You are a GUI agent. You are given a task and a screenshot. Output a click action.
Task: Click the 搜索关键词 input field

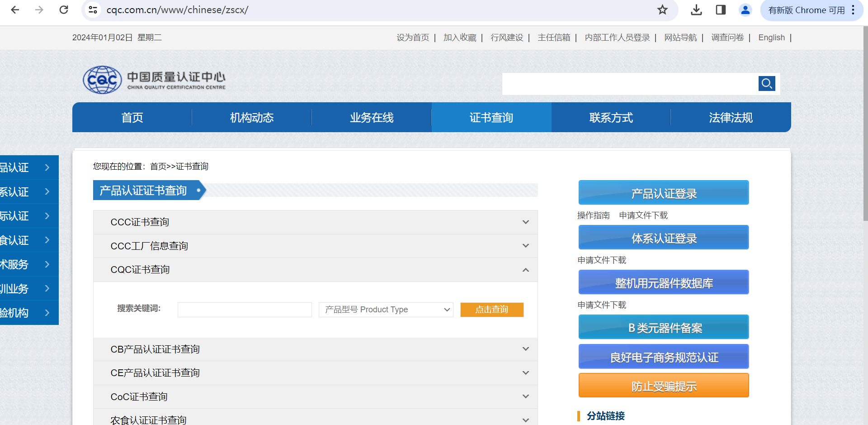tap(245, 310)
